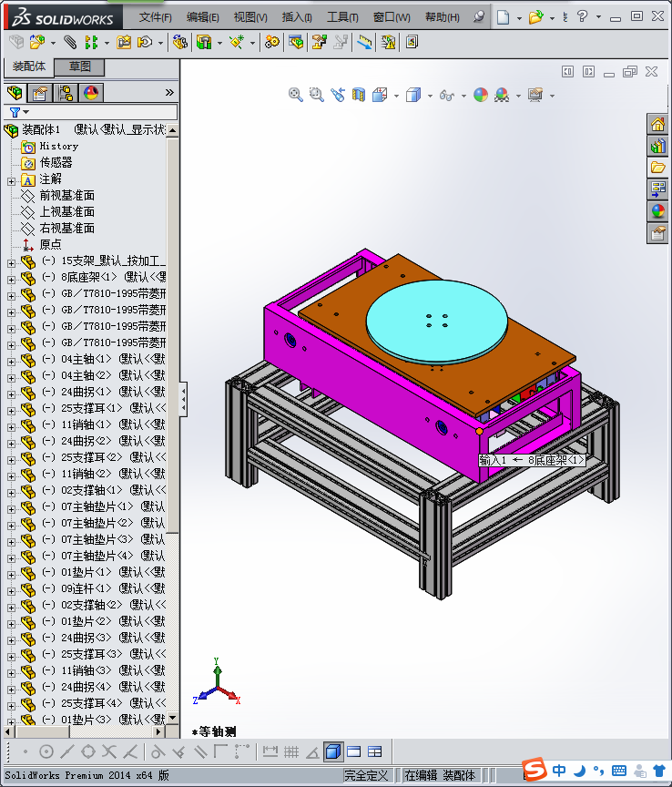Toggle the tangent snap

tap(158, 751)
